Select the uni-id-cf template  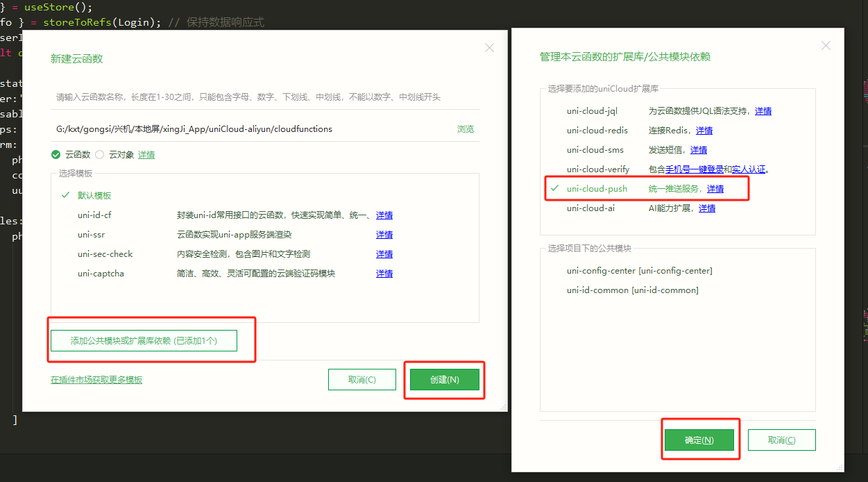94,215
